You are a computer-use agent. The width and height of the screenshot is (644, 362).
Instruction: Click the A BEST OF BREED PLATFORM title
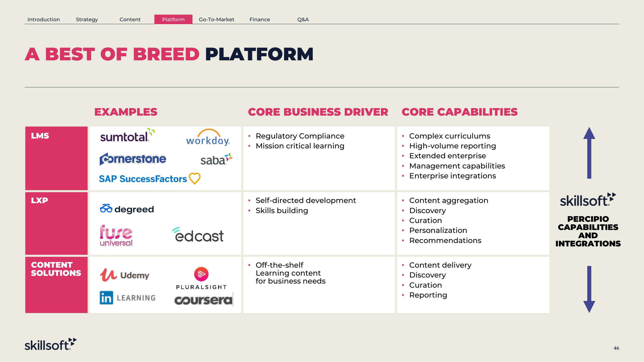coord(169,54)
